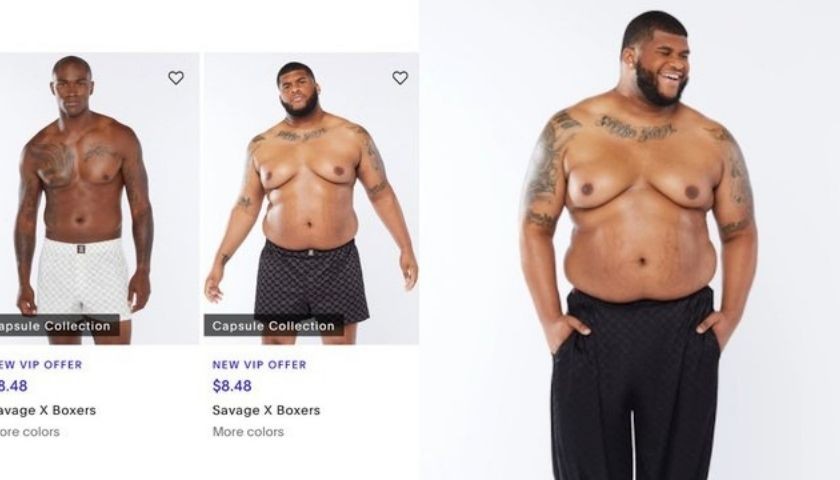840x480 pixels.
Task: Favorite the white boxers with heart icon
Action: [176, 78]
